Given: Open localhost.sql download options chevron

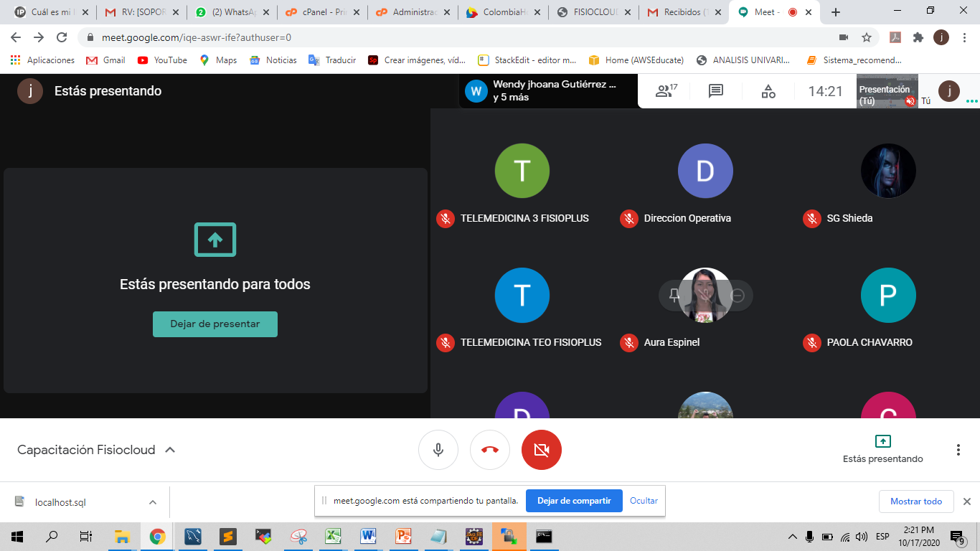Looking at the screenshot, I should pyautogui.click(x=153, y=502).
